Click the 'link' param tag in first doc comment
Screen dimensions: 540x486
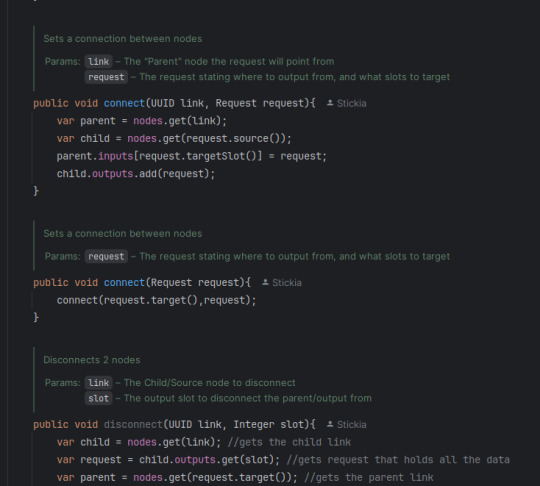98,62
